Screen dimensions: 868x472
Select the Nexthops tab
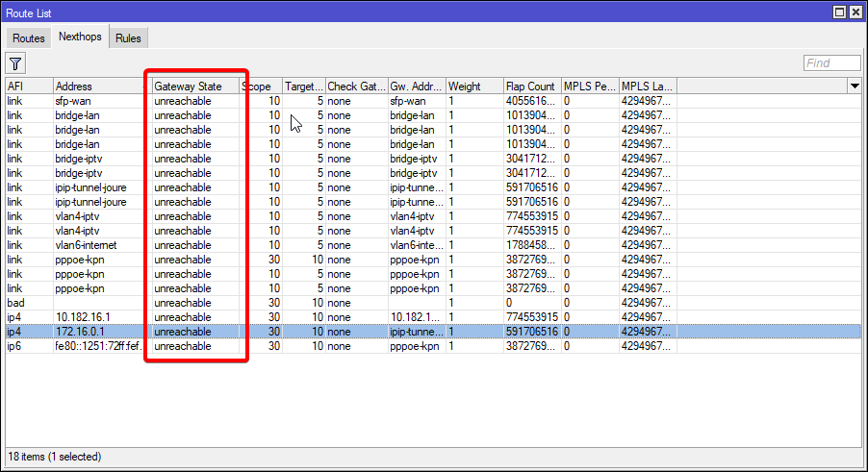coord(80,37)
